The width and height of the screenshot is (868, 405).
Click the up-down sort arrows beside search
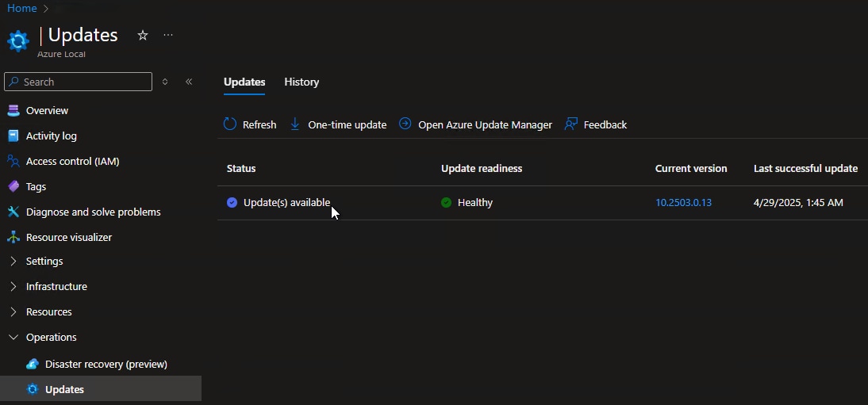(x=165, y=82)
